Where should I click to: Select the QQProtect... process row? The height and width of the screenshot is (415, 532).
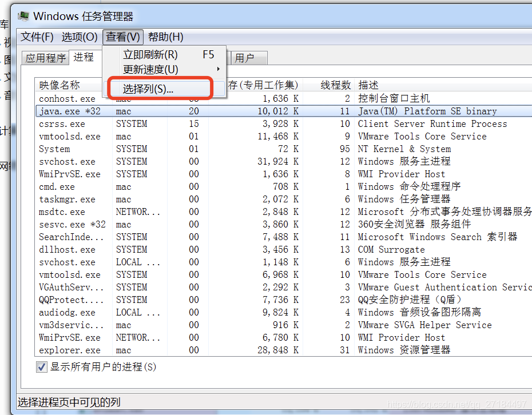click(284, 300)
